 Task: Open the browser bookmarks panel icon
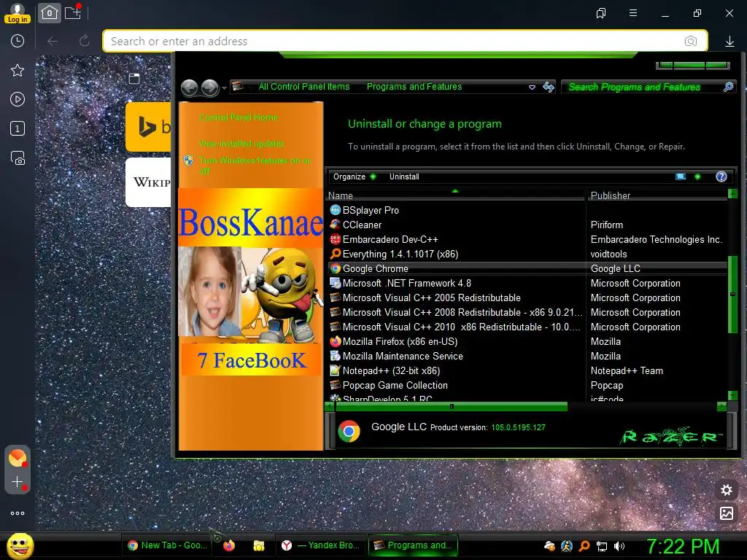(601, 13)
